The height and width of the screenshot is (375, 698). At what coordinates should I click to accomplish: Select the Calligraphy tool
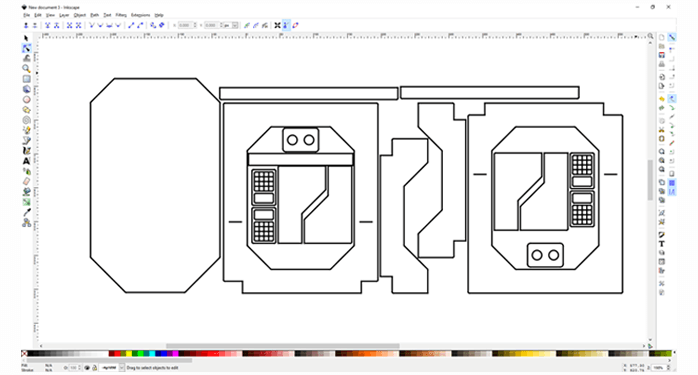[x=26, y=151]
